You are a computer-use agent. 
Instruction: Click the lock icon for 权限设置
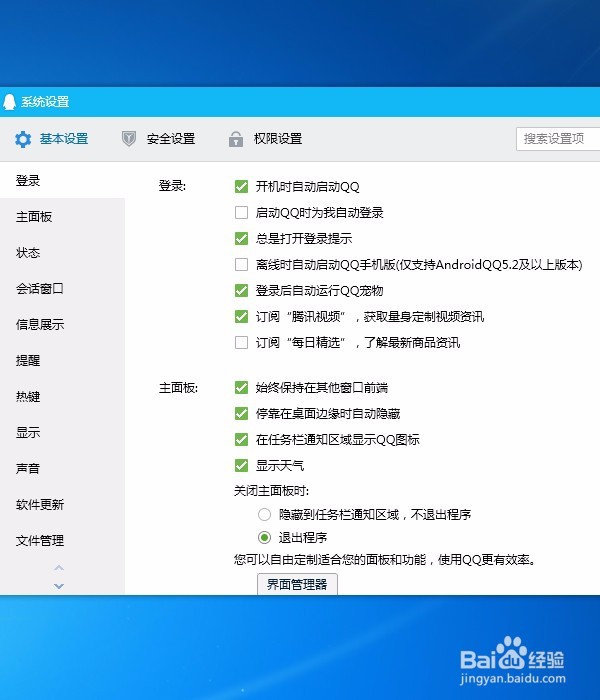point(236,139)
